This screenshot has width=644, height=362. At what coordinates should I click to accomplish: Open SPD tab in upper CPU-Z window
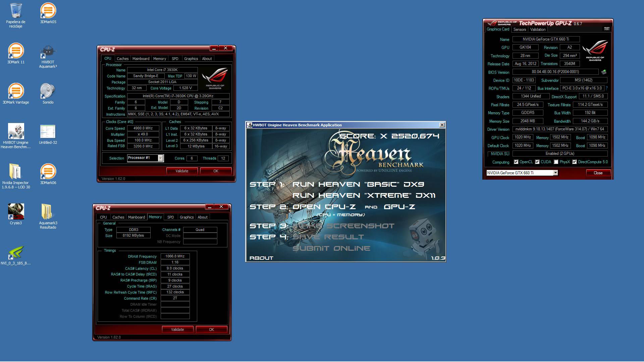[x=175, y=59]
